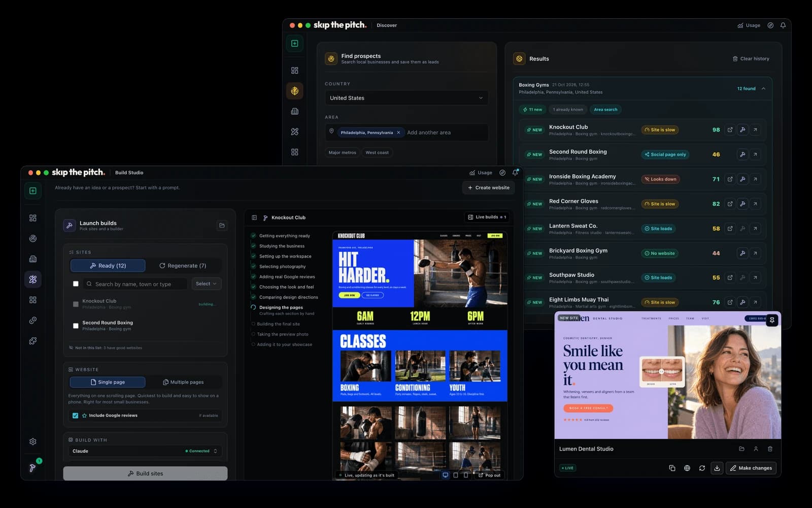Toggle the select-all checkbox beside search field

pos(76,284)
